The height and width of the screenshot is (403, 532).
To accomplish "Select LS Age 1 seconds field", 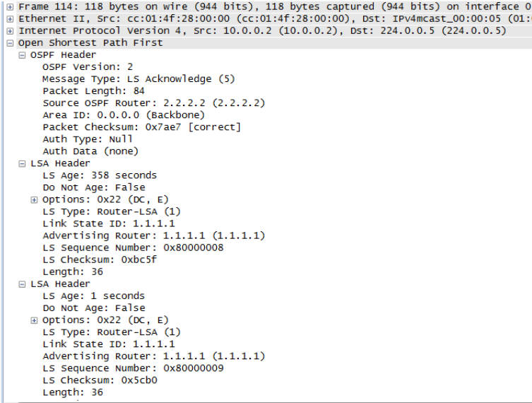I will (94, 296).
